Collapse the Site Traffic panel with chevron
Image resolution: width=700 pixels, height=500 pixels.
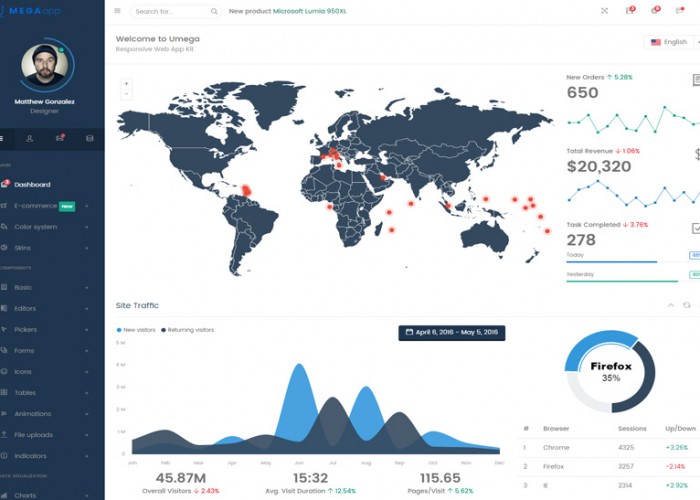pyautogui.click(x=671, y=305)
